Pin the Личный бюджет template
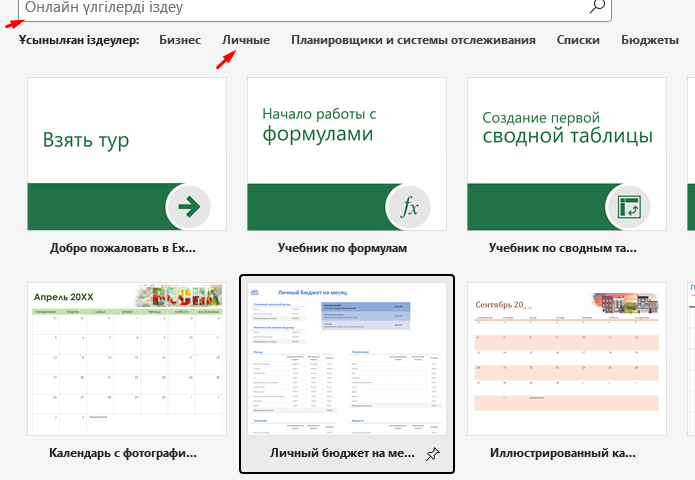 point(433,454)
